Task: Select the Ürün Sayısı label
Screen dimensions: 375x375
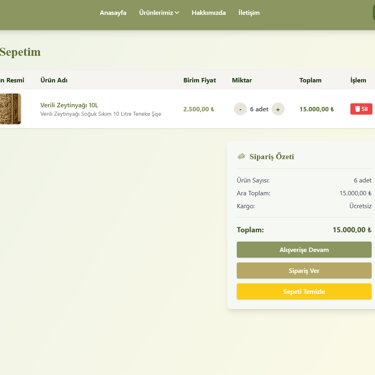Action: (253, 180)
